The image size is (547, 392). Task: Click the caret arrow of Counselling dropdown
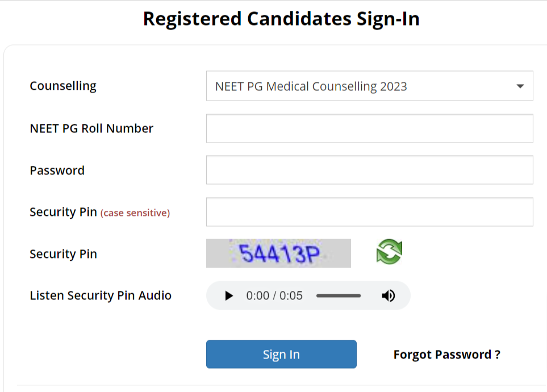tap(520, 86)
